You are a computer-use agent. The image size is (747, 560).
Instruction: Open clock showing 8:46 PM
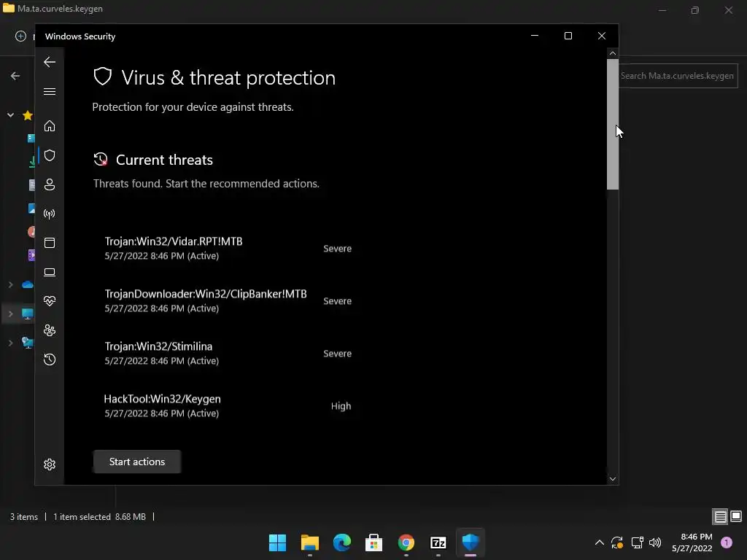[x=692, y=542]
